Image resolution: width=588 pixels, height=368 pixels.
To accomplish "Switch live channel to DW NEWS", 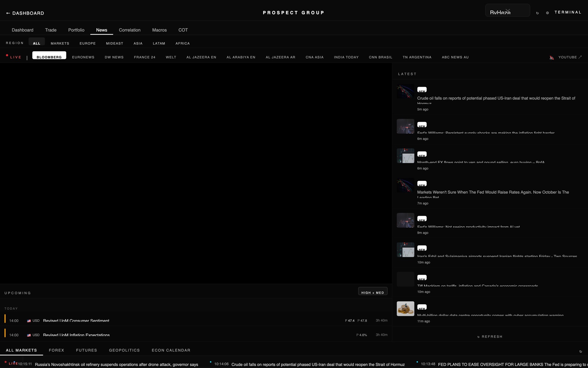I will point(114,57).
